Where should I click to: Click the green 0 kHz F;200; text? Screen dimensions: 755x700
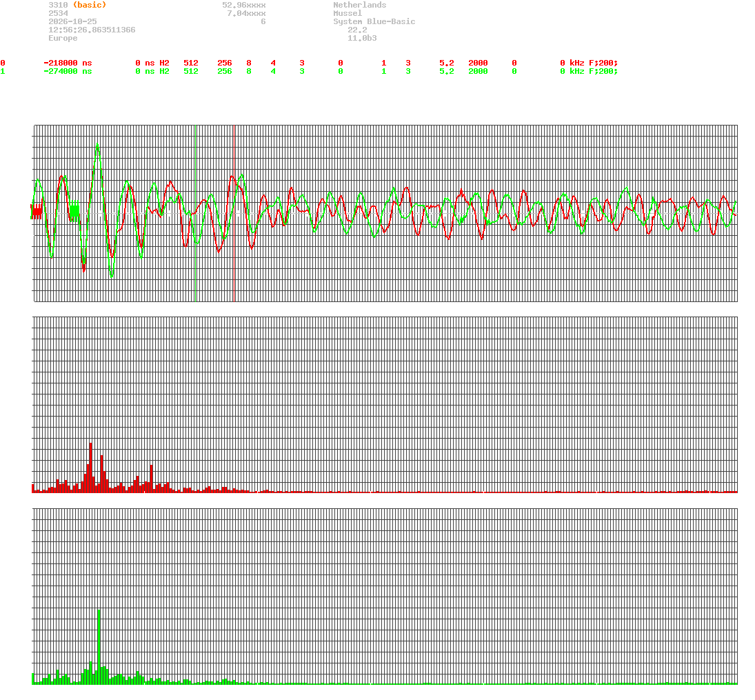point(588,71)
